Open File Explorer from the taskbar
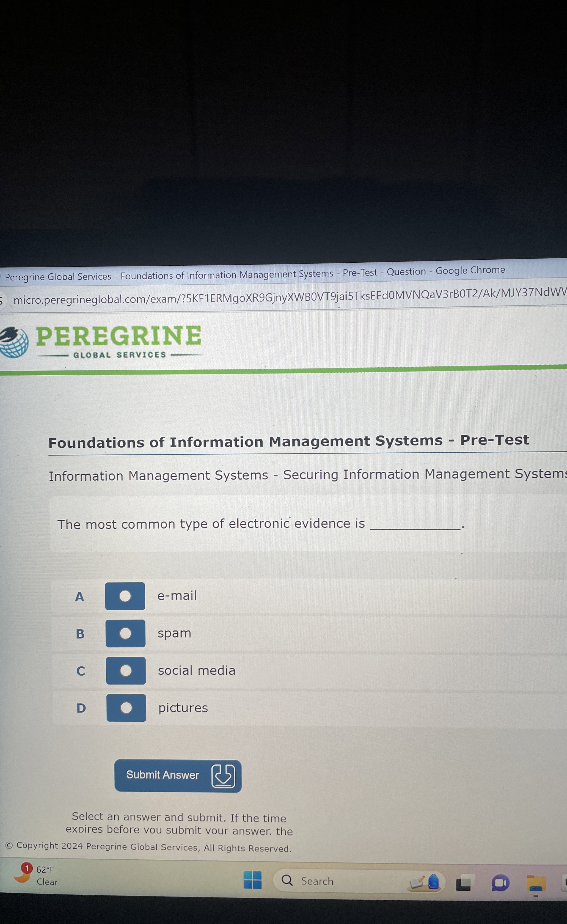This screenshot has height=924, width=567. pos(536,883)
